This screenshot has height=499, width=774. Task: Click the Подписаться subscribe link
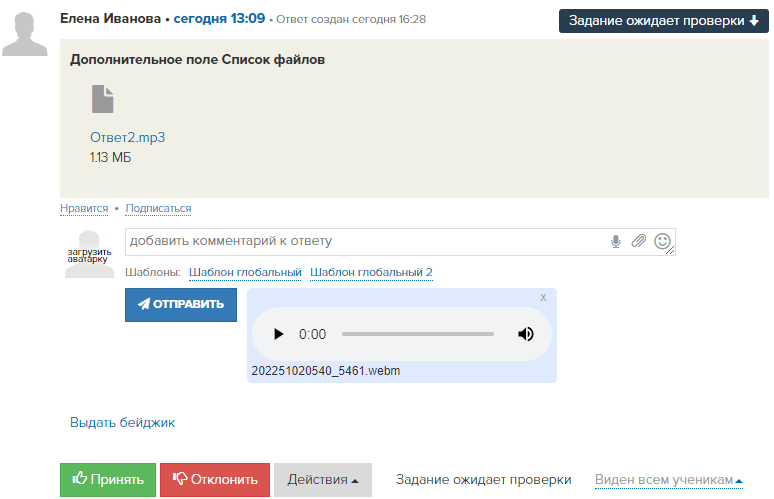158,208
